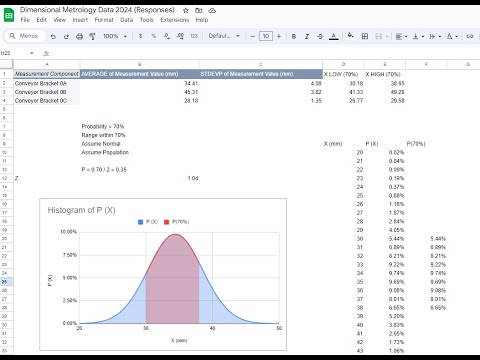Select cell 'Conveyor Bracket 0C'
This screenshot has height=360, width=480.
(47, 100)
